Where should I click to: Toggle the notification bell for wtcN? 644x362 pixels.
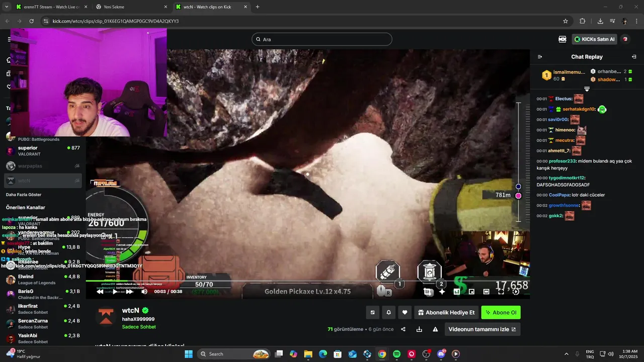388,312
